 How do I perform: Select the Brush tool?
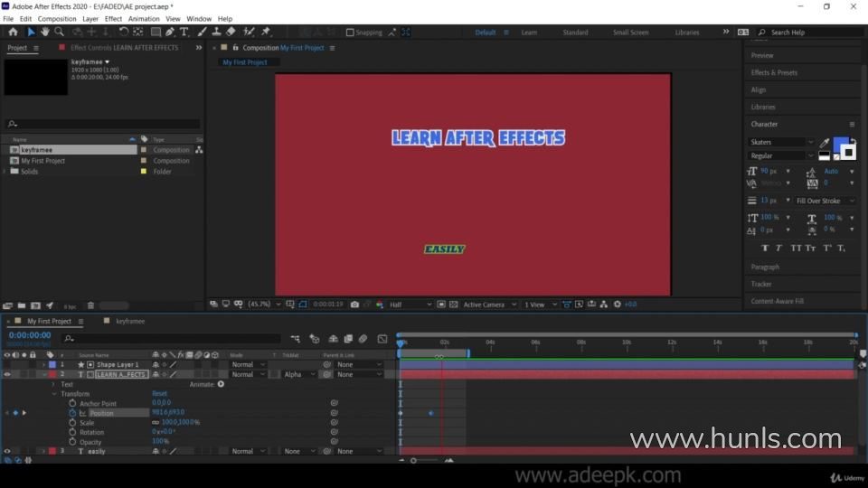[202, 33]
